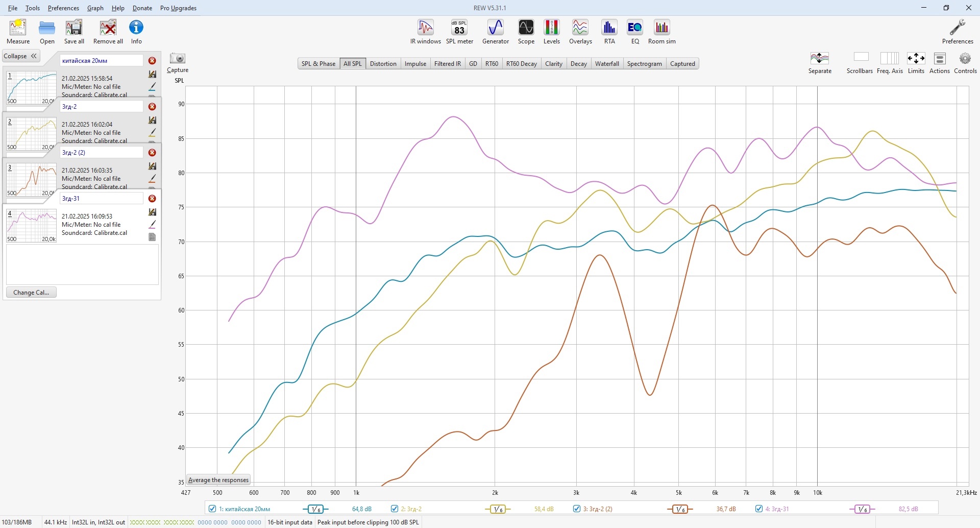The height and width of the screenshot is (528, 980).
Task: Uncheck the '2: Згд-2' trace checkbox
Action: point(395,509)
